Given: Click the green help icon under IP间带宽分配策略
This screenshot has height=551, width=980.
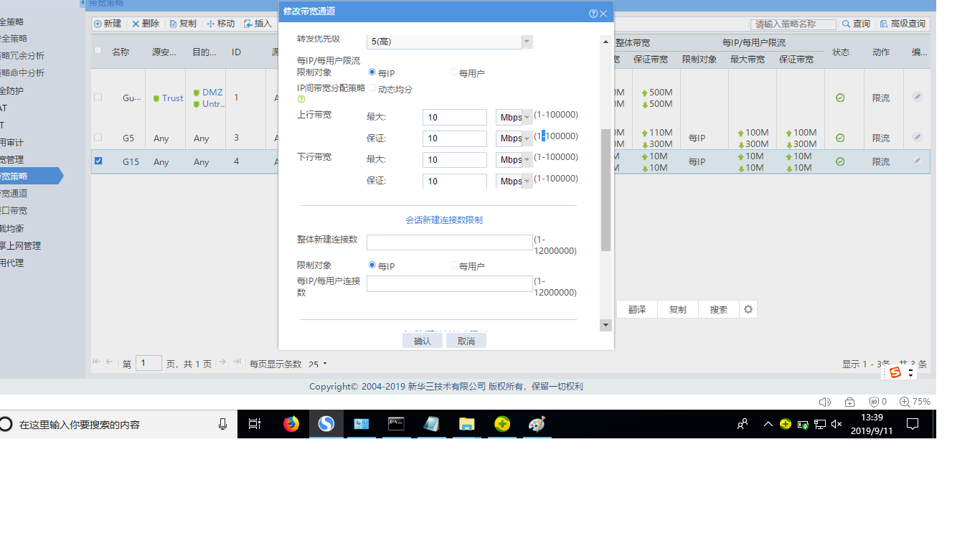Looking at the screenshot, I should pyautogui.click(x=301, y=100).
